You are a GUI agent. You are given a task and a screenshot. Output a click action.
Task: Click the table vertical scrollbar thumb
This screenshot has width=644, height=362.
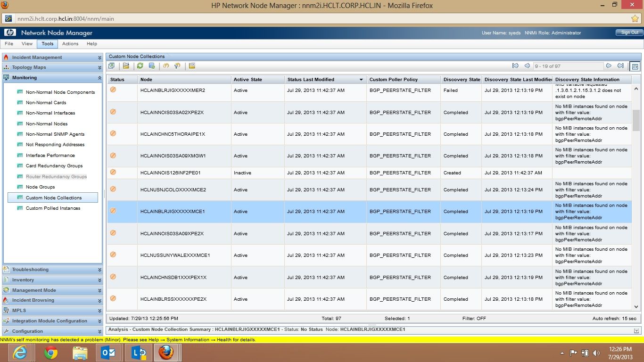point(636,120)
